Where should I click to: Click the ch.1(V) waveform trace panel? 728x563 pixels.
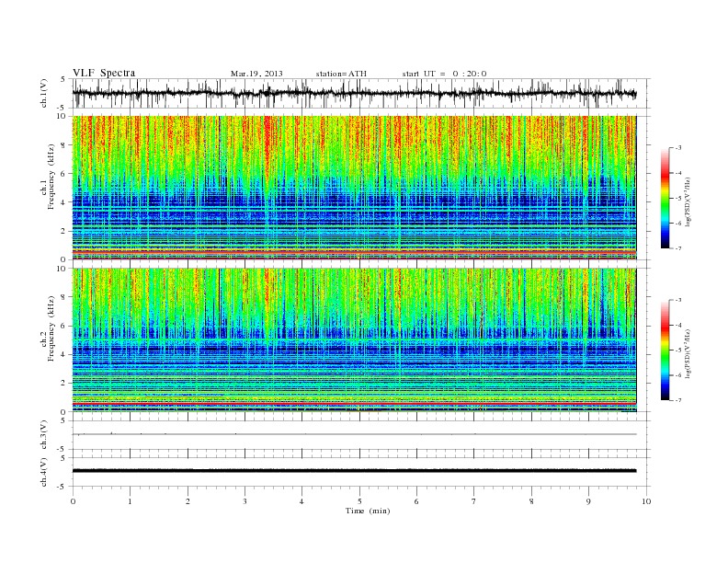coord(361,93)
